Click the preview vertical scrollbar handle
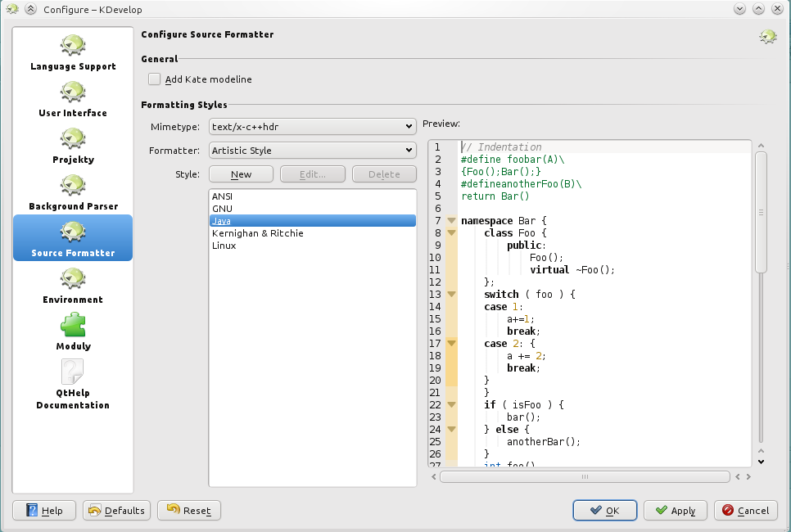 [761, 212]
